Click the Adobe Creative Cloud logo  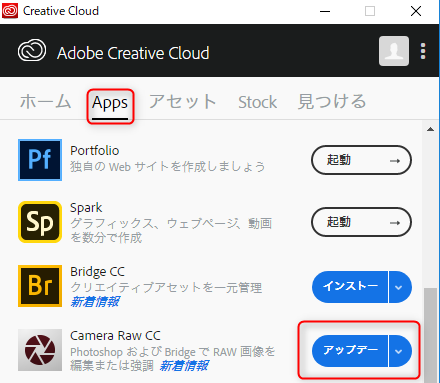pyautogui.click(x=32, y=51)
